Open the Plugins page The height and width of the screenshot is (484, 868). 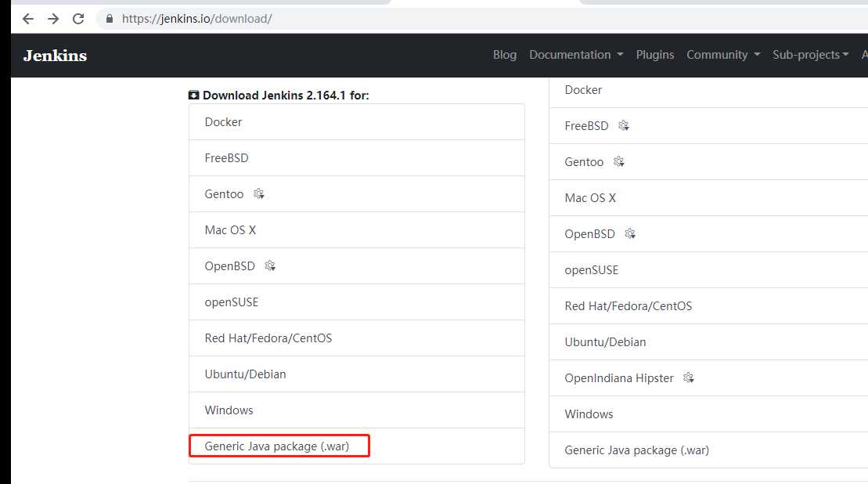655,55
